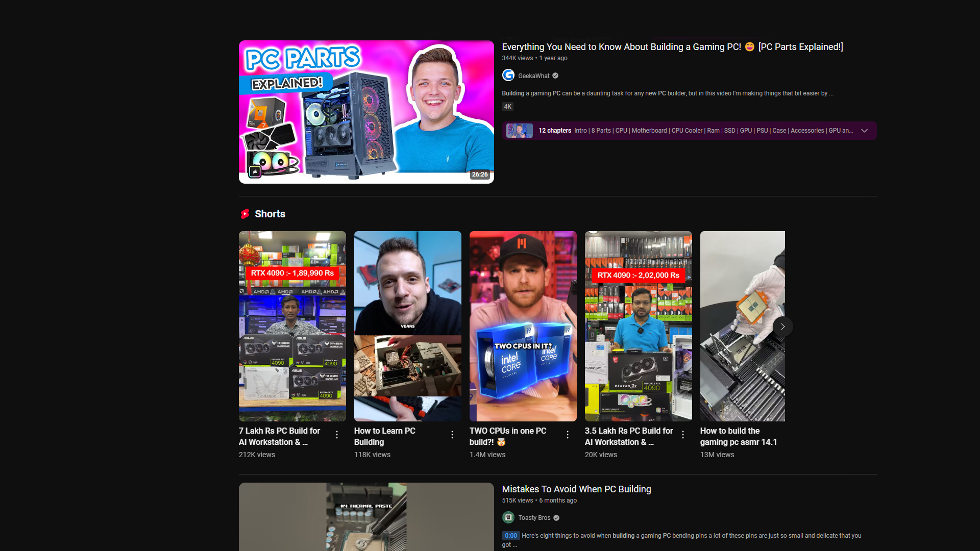The height and width of the screenshot is (551, 980).
Task: Open the GeekaWhat channel avatar
Action: (508, 76)
